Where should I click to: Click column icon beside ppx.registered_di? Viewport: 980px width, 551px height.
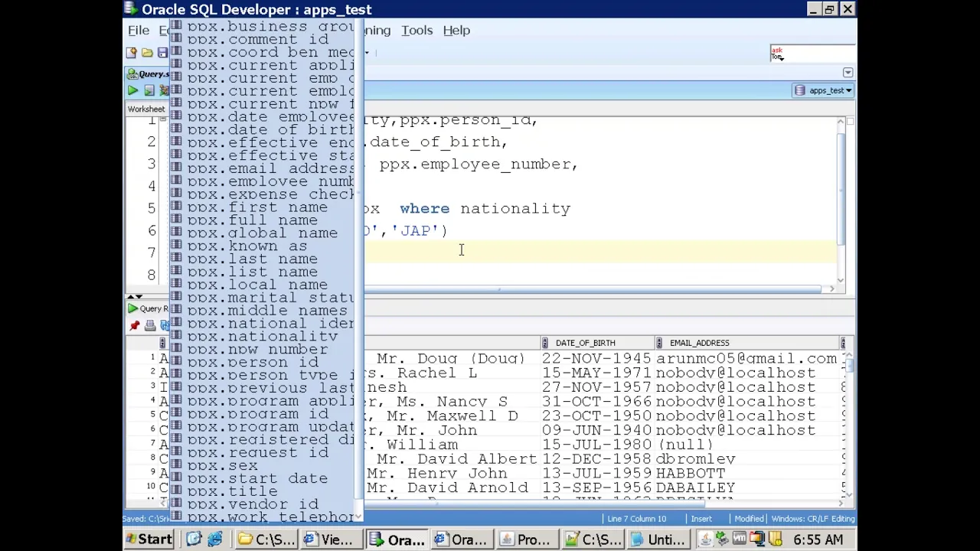177,440
